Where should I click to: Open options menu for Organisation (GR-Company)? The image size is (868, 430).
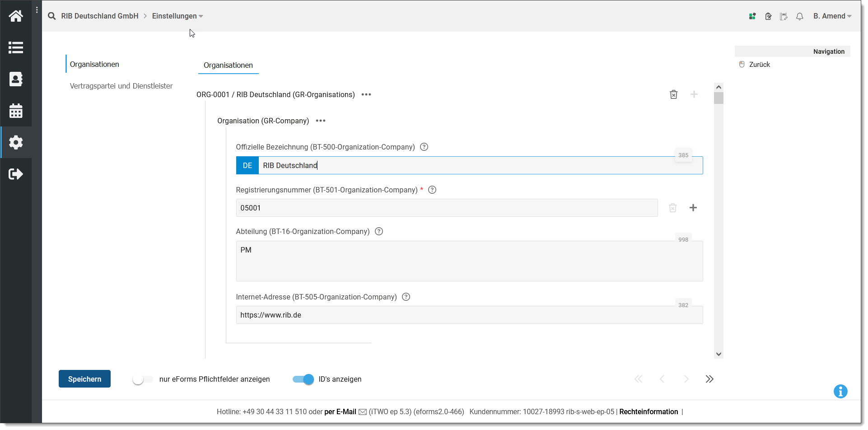click(321, 121)
